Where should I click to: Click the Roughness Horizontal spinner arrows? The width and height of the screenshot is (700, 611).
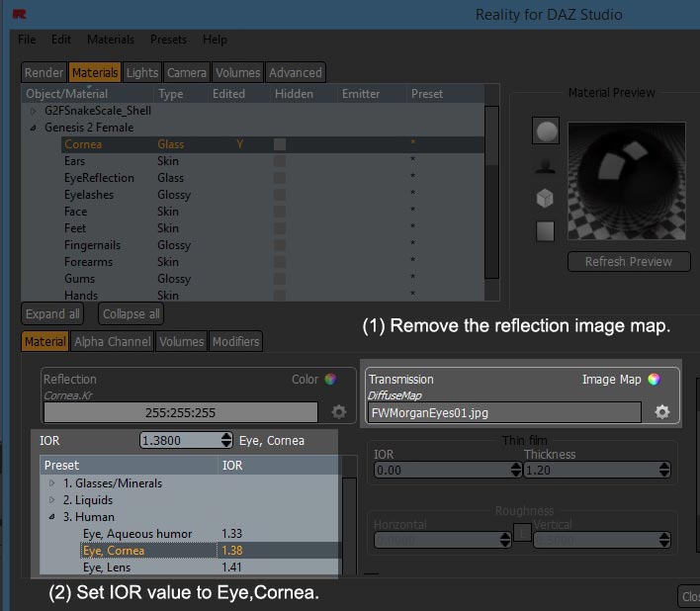505,540
